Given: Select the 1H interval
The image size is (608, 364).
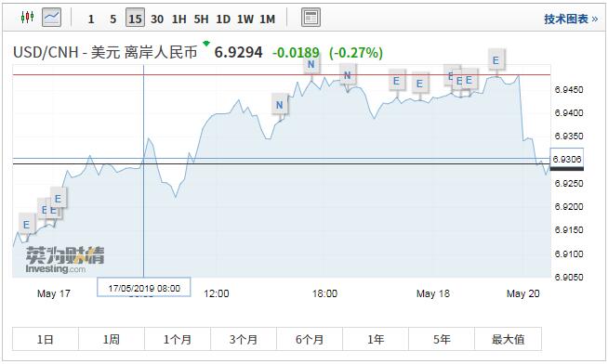Looking at the screenshot, I should 179,19.
